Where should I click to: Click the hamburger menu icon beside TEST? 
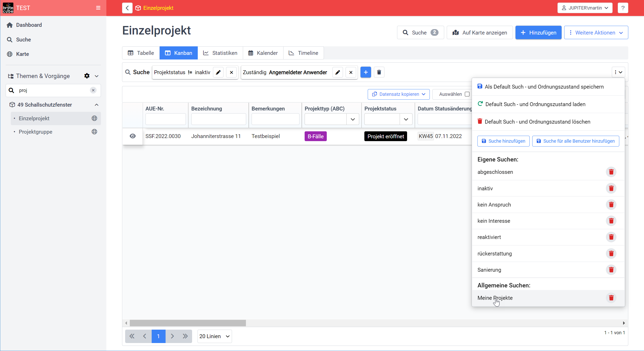98,8
